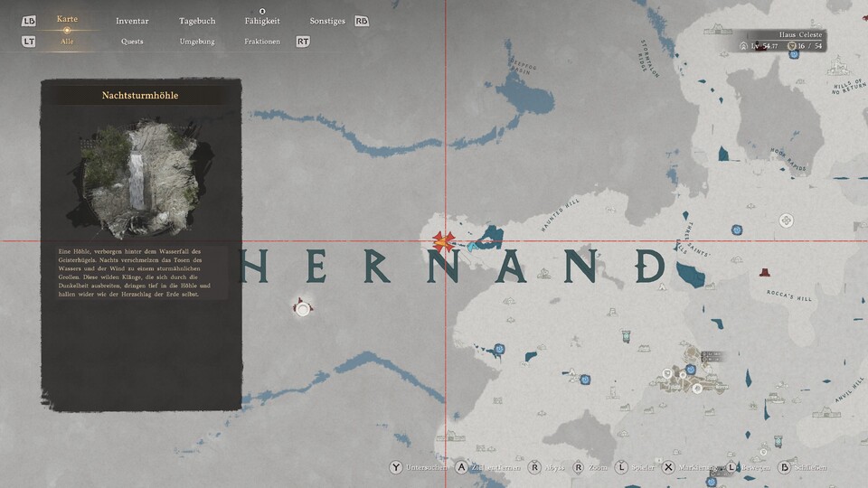Filter map by Quests

coord(132,42)
